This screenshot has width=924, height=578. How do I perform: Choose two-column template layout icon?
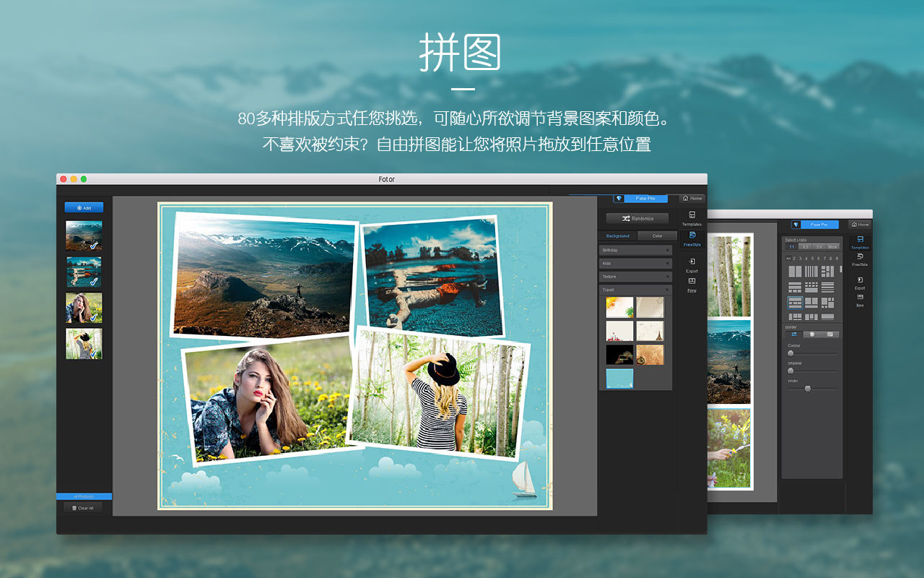[796, 272]
